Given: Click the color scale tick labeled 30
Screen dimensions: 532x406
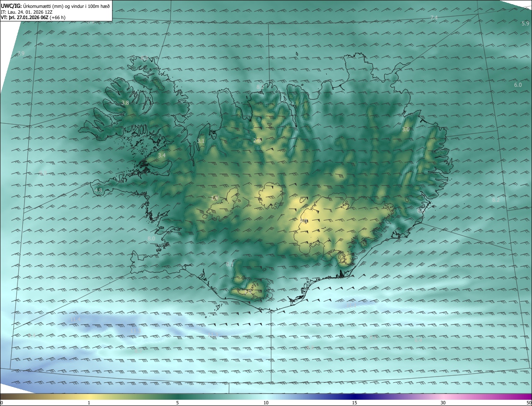Looking at the screenshot, I should pos(443,403).
